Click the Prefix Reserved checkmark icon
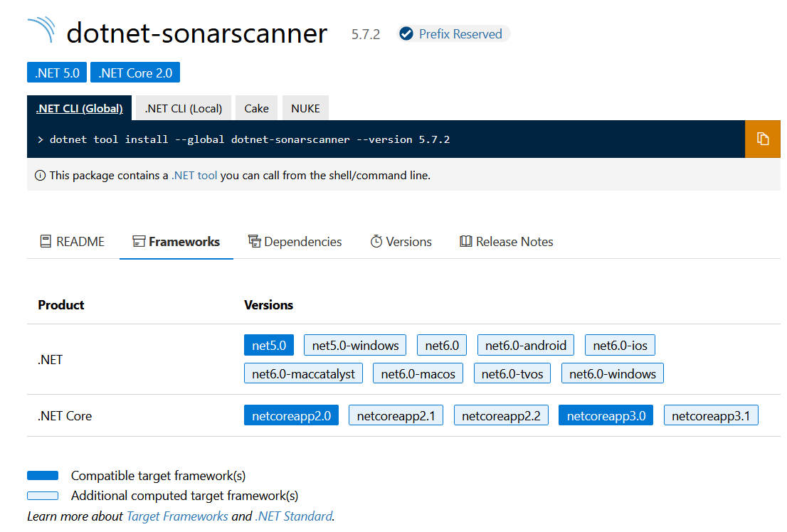 point(406,33)
